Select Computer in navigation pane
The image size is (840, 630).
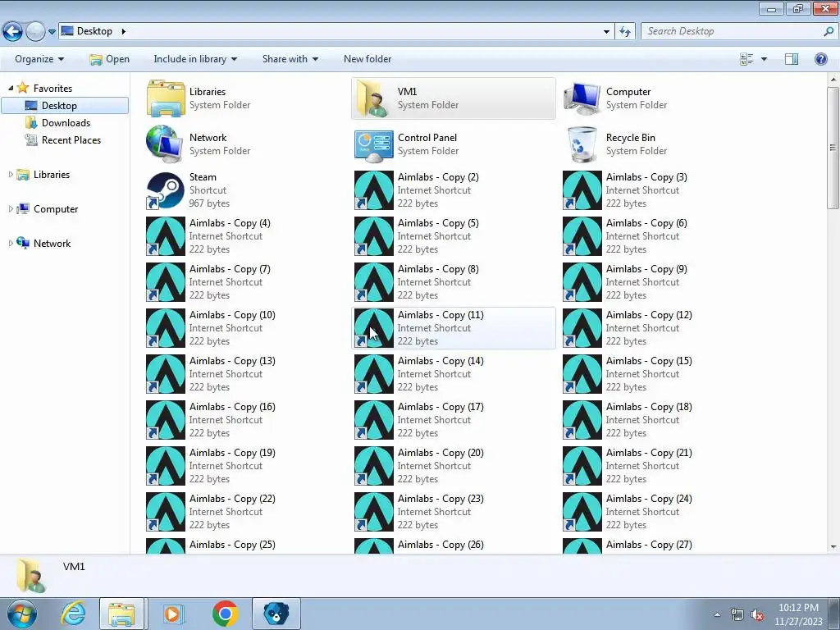[56, 208]
